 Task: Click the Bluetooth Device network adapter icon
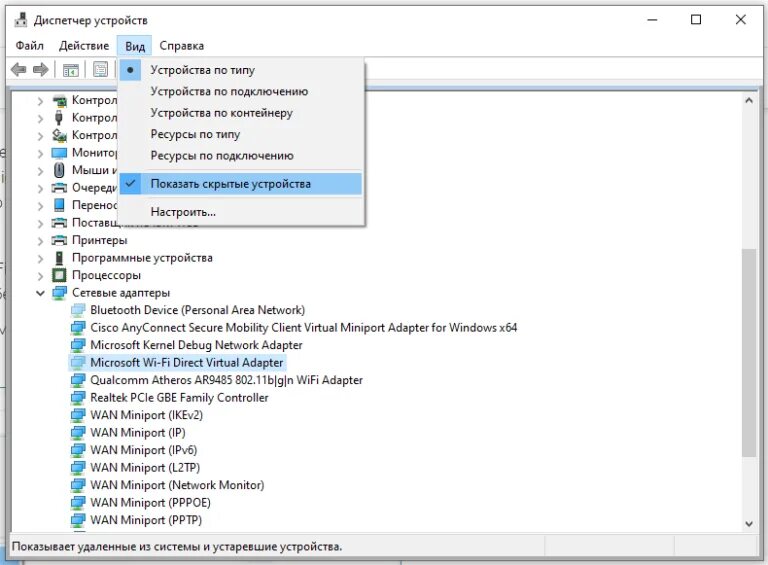coord(78,310)
